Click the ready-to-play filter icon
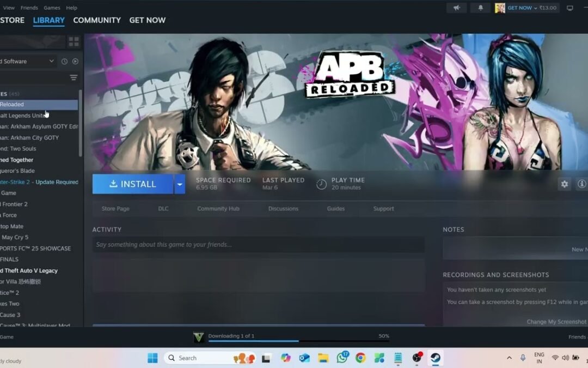 [75, 61]
